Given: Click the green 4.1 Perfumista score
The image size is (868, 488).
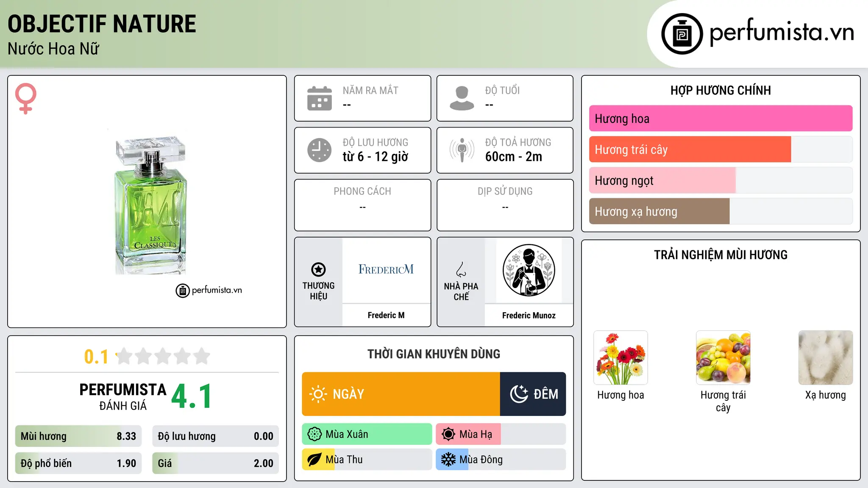Looking at the screenshot, I should (x=191, y=396).
